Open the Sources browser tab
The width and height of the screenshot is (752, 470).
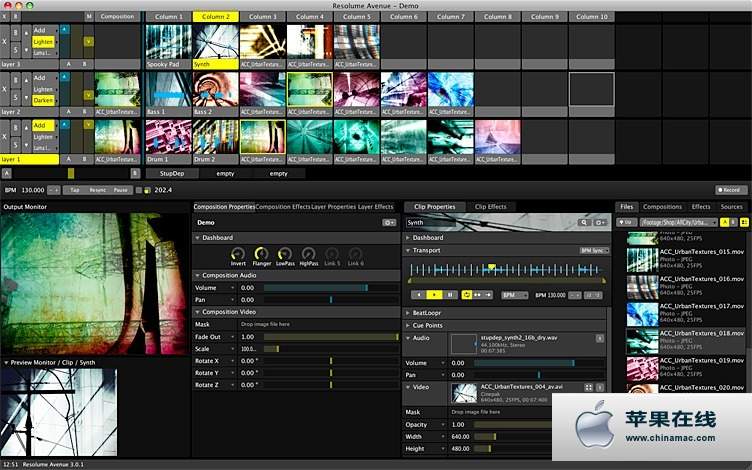(x=731, y=207)
